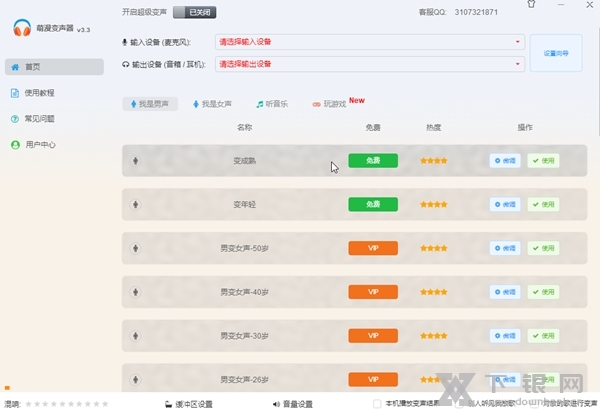Image resolution: width=600 pixels, height=415 pixels.
Task: Click 微调 on the 男变女声-30岁 row
Action: 505,336
